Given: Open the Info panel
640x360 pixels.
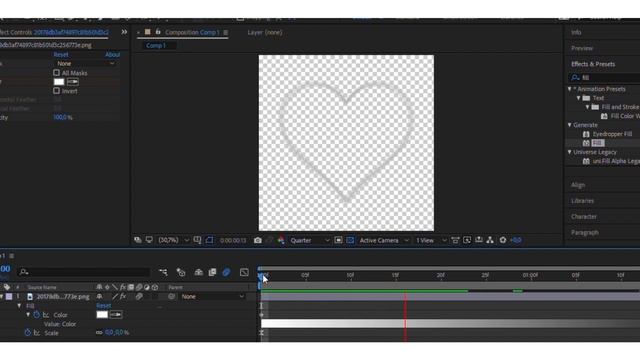Looking at the screenshot, I should (576, 32).
